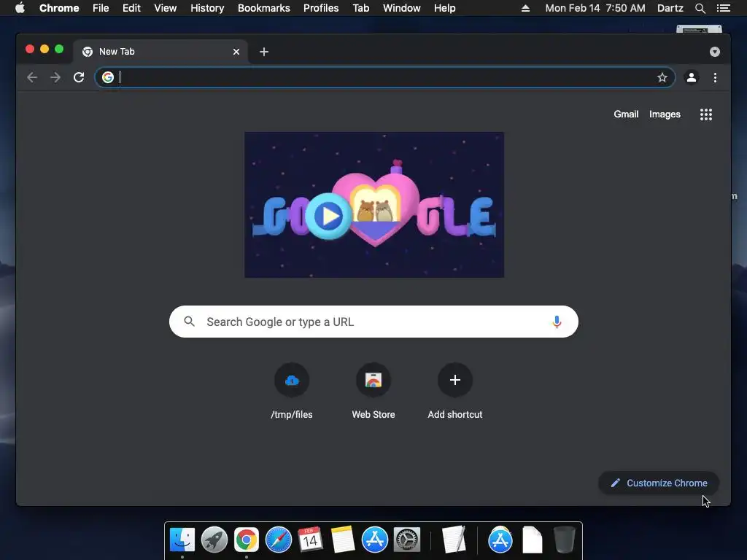
Task: Click the eject icon in the menu bar
Action: coord(525,8)
